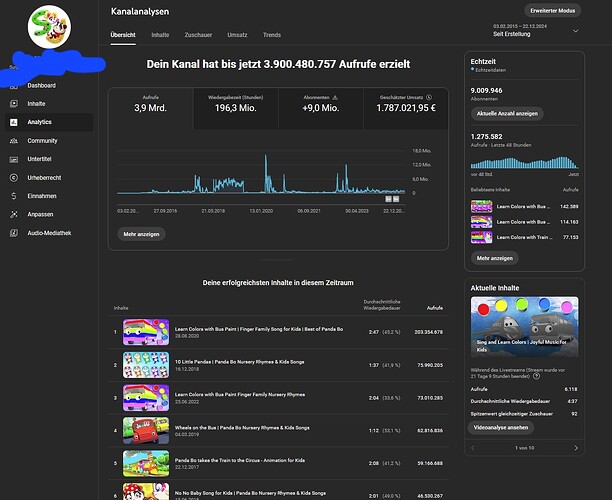Open the Community sidebar icon
This screenshot has height=500, width=612.
[x=14, y=141]
